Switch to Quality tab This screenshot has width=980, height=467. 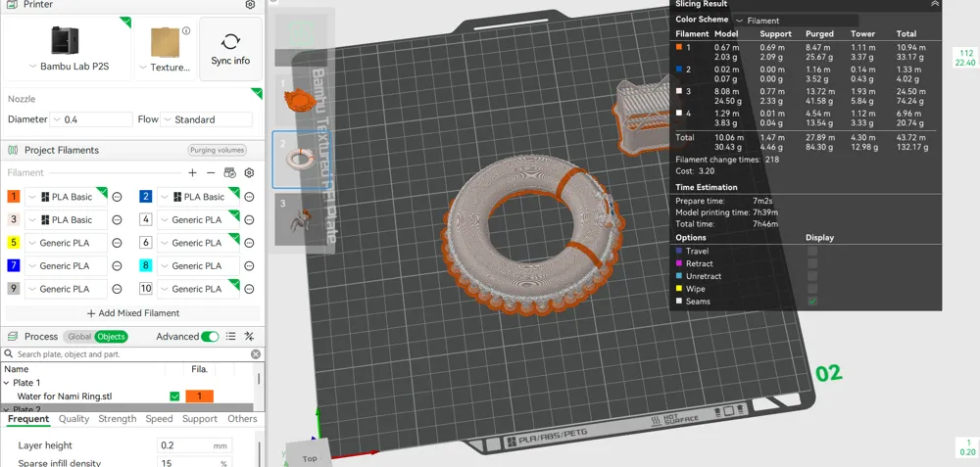73,419
